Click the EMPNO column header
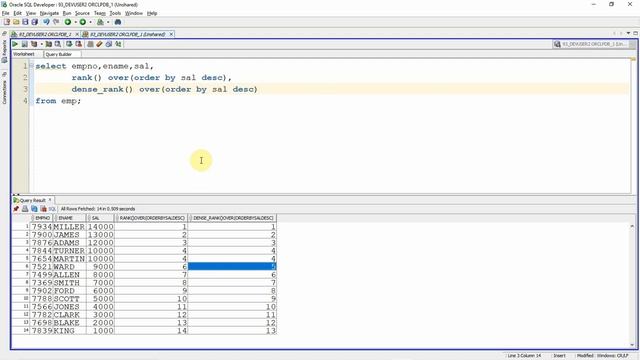This screenshot has height=360, width=640. [x=42, y=218]
